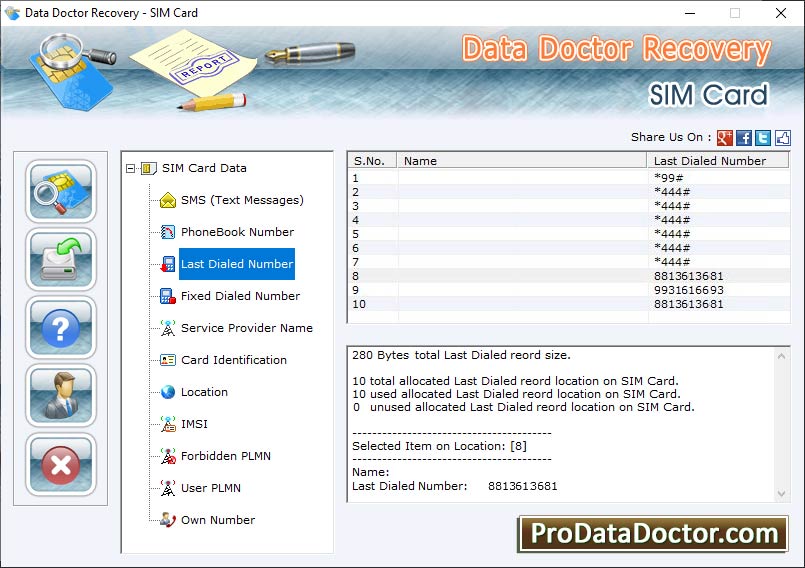
Task: Close the Data Doctor Recovery window
Action: [x=780, y=13]
